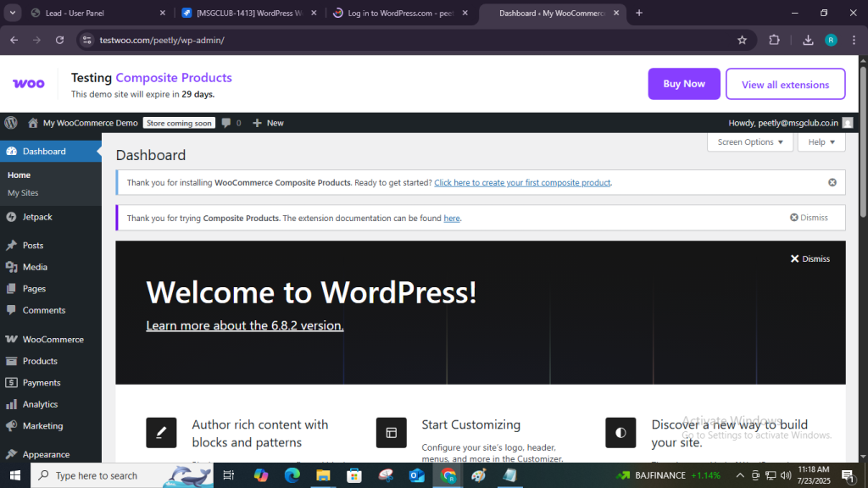This screenshot has height=488, width=868.
Task: Click the taskbar search box
Action: pos(122,475)
